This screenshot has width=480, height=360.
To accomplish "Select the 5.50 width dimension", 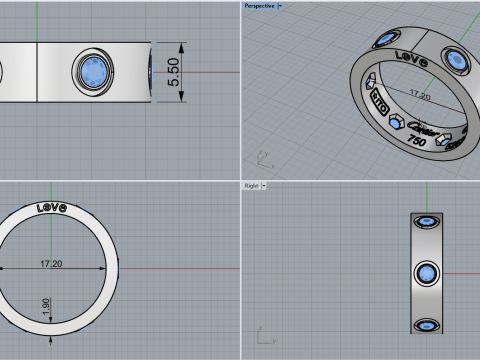I will tap(173, 72).
